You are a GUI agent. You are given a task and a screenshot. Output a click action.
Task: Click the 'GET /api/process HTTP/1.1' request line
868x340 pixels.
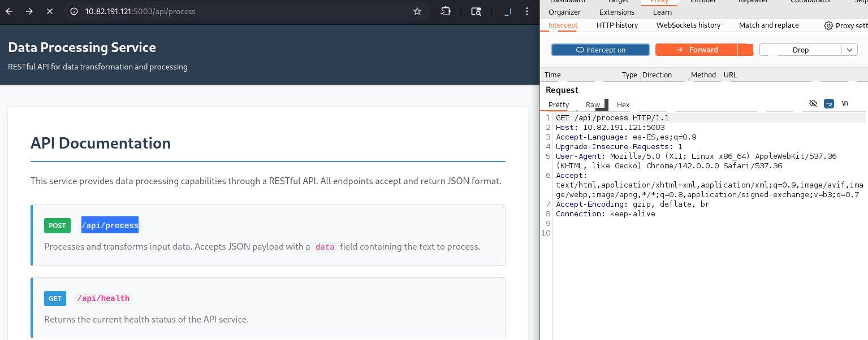612,118
